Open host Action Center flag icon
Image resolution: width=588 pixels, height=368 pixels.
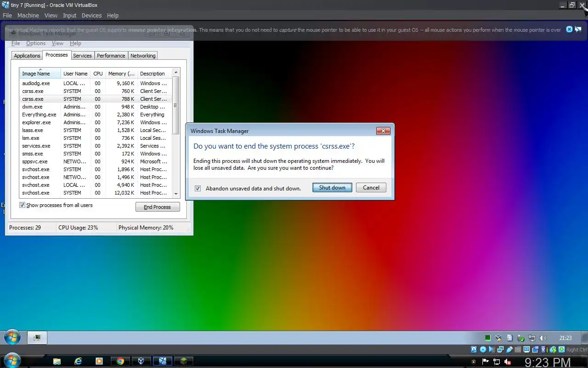(x=486, y=362)
